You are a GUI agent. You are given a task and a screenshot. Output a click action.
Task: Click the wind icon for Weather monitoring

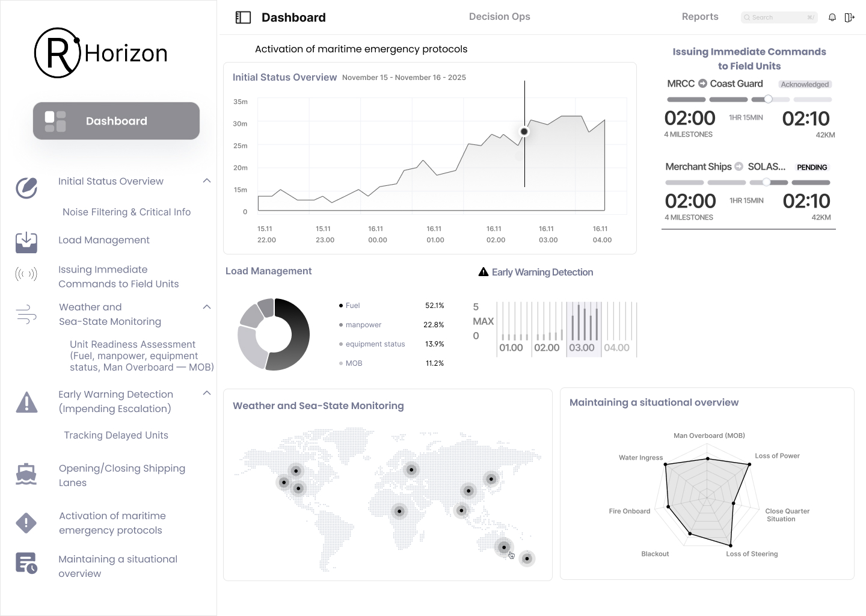[26, 315]
